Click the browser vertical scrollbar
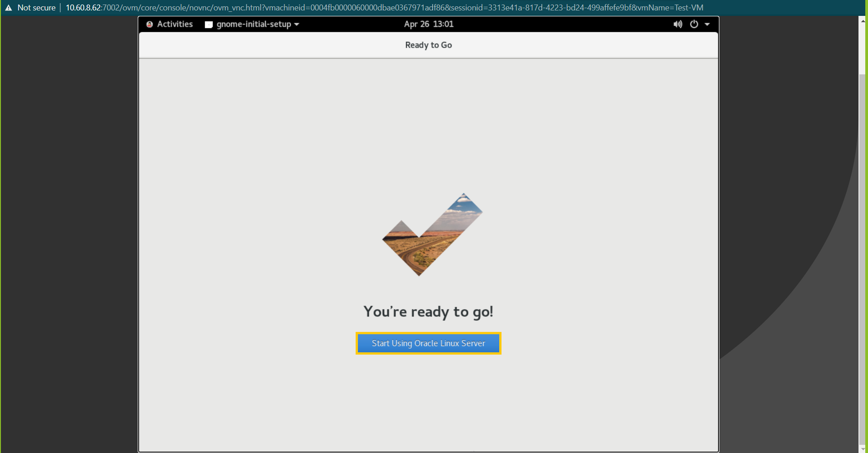Viewport: 868px width, 453px height. (863, 258)
